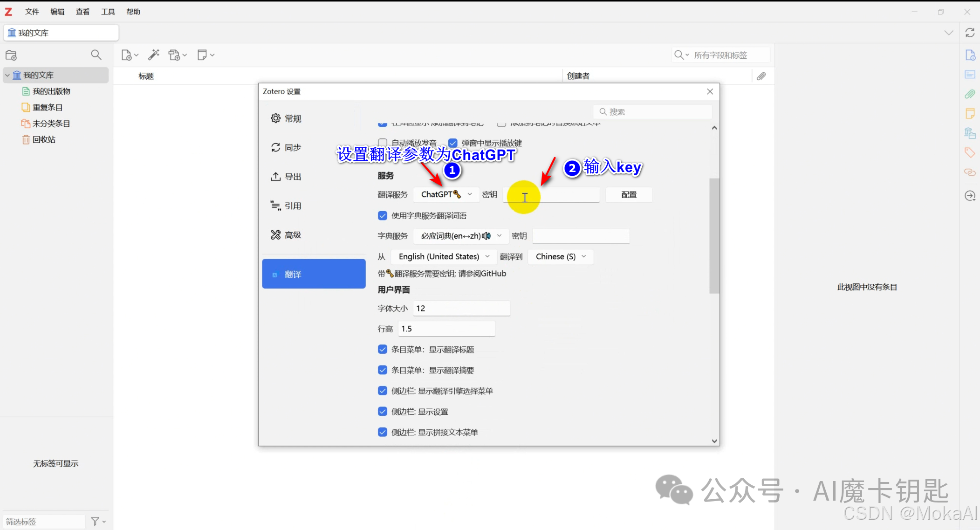This screenshot has width=980, height=530.
Task: Open advanced search in the library pane
Action: (96, 55)
